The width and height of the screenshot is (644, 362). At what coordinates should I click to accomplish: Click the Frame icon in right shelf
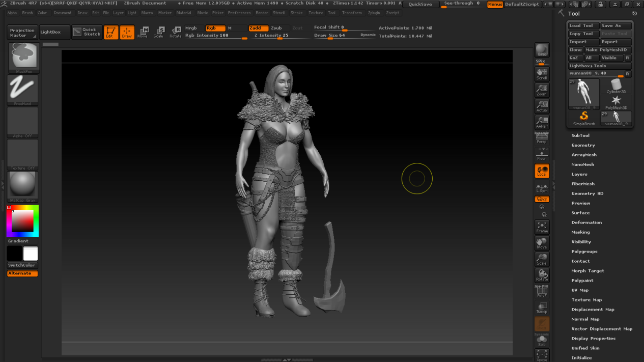pos(542,227)
